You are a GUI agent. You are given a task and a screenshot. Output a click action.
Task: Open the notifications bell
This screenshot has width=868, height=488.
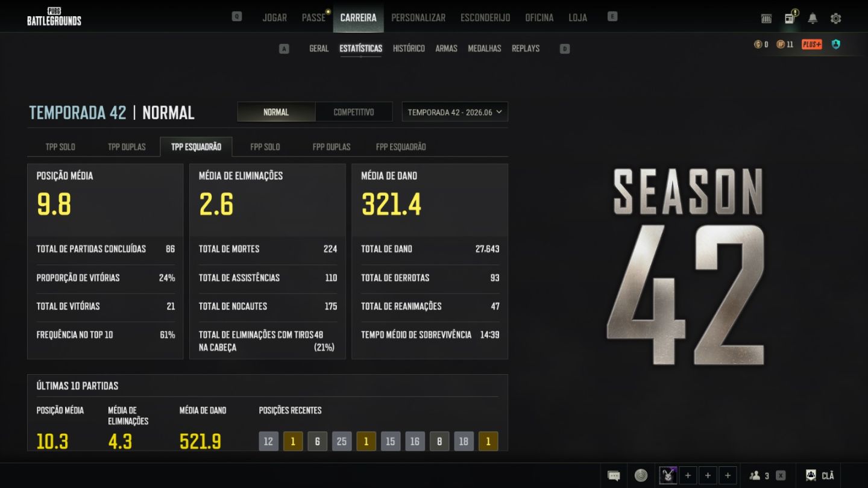click(813, 19)
